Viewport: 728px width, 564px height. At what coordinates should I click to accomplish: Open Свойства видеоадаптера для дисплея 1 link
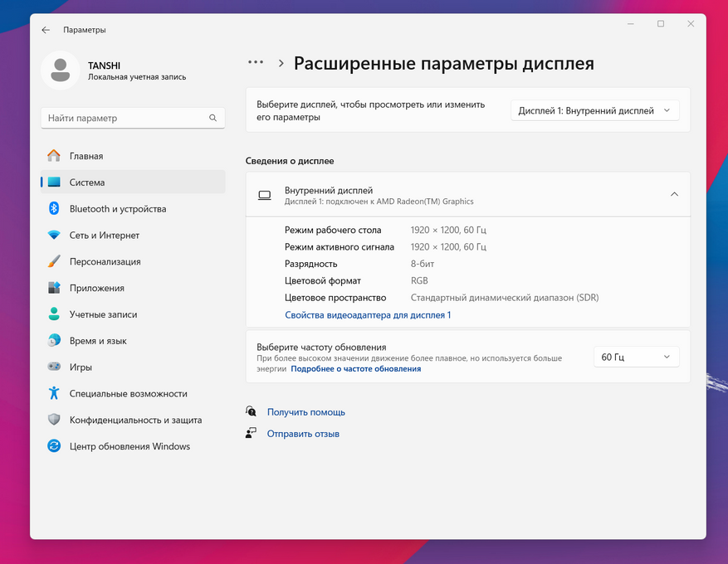(x=368, y=315)
